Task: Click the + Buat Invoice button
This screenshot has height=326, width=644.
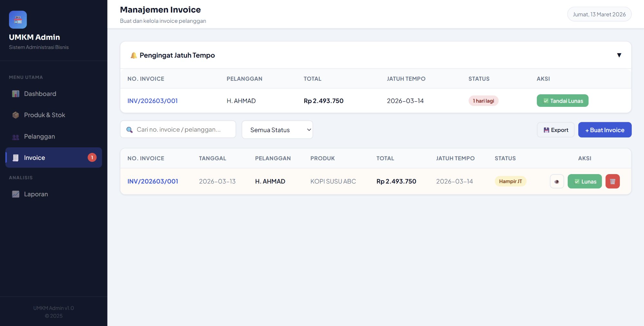Action: (604, 130)
